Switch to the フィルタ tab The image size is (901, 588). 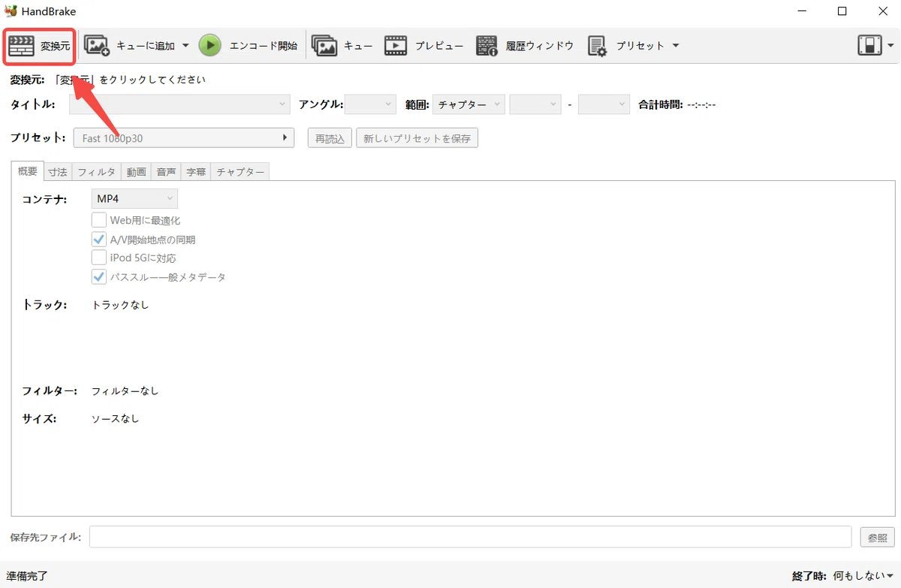(96, 172)
